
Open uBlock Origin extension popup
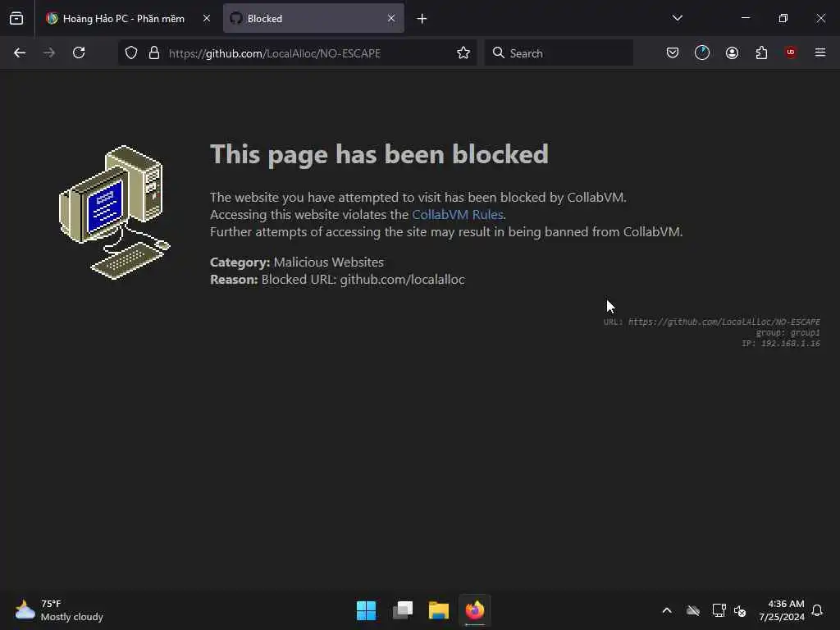click(x=791, y=52)
